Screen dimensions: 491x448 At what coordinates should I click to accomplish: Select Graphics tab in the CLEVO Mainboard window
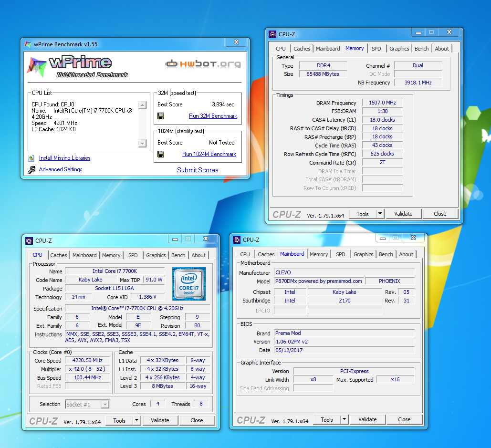(363, 254)
